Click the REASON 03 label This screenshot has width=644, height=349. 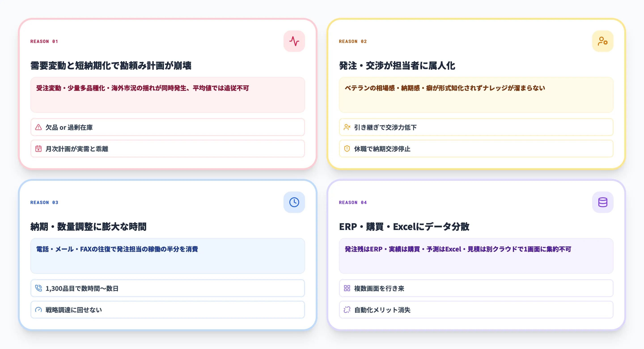[x=44, y=202]
